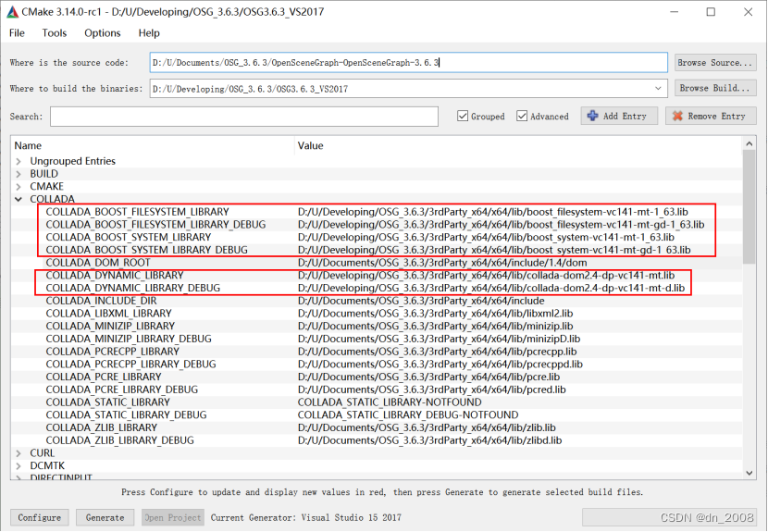Click the Generate button

click(105, 517)
